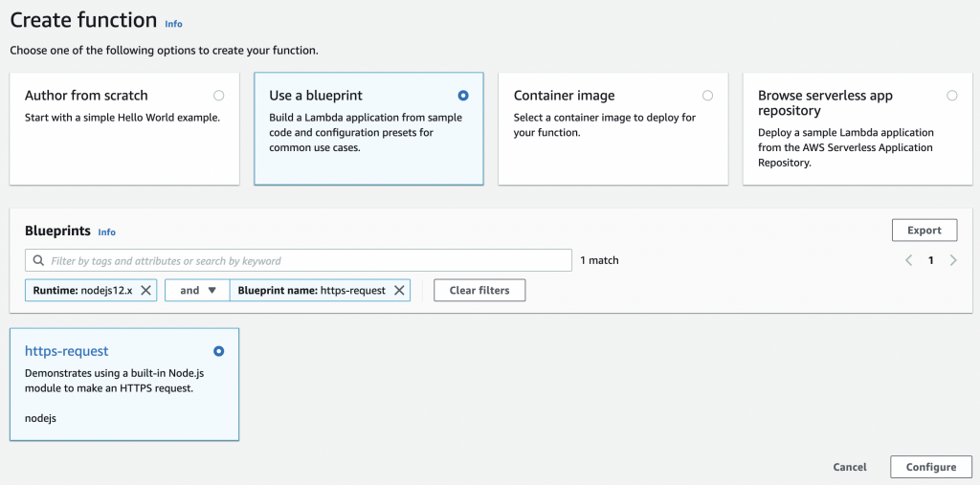
Task: Remove the Runtime nodejs12.x filter tag
Action: (145, 290)
